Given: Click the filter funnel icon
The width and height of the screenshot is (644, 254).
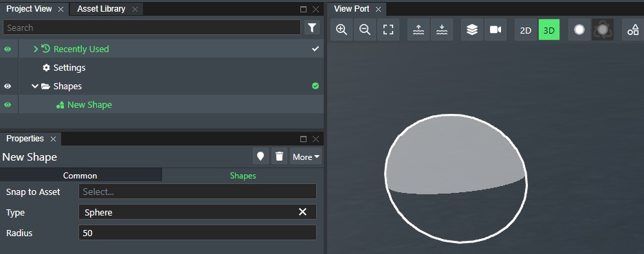Looking at the screenshot, I should [x=312, y=27].
